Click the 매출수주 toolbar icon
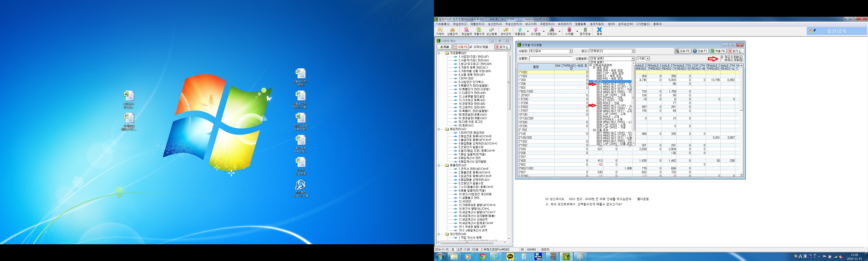 coord(479,31)
